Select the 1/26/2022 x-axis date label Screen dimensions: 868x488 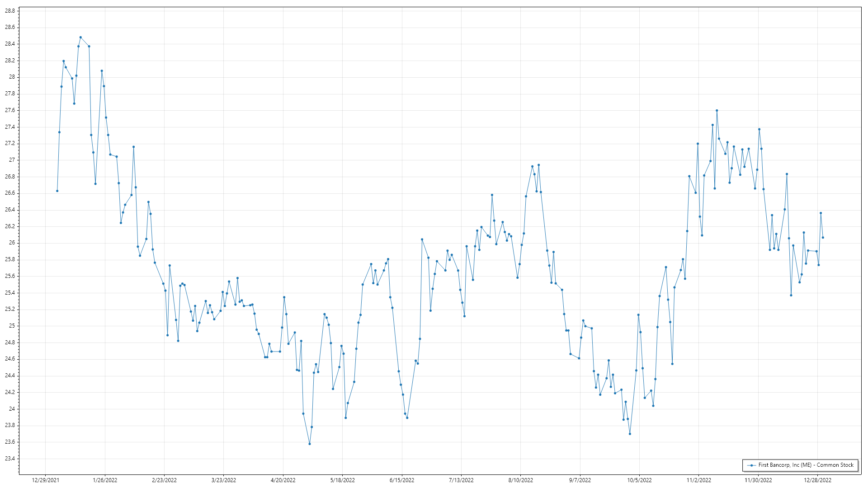(105, 480)
